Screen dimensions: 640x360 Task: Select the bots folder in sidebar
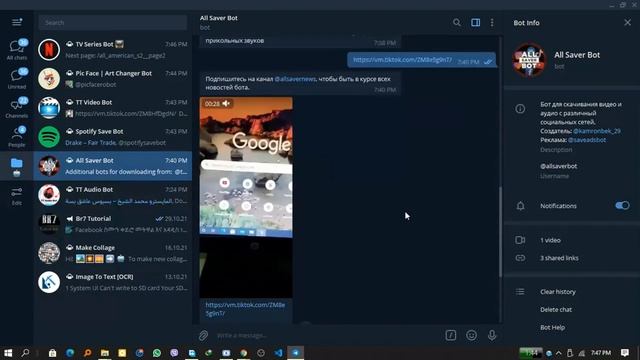[x=17, y=166]
